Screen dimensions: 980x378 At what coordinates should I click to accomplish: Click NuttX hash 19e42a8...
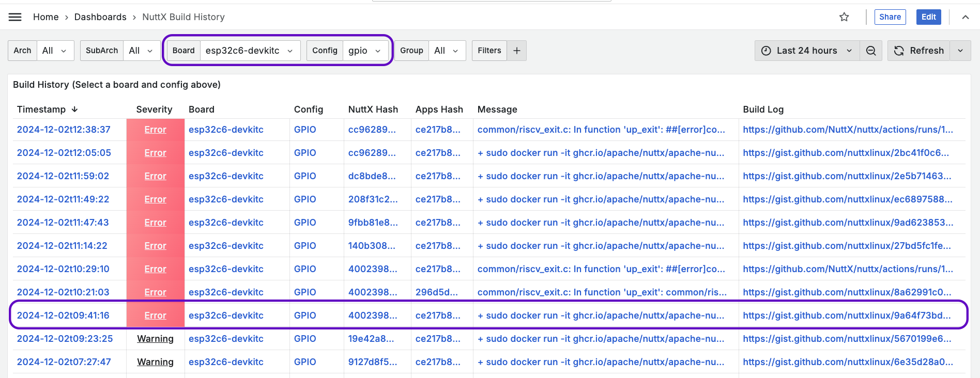click(x=371, y=339)
